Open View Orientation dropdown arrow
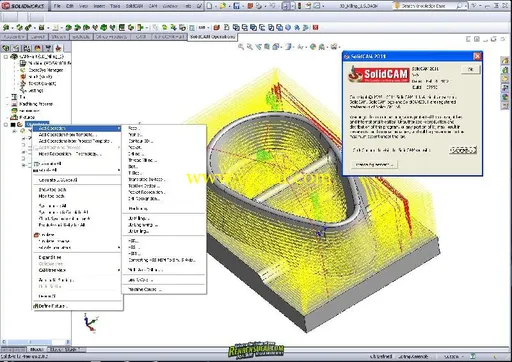 pyautogui.click(x=281, y=47)
